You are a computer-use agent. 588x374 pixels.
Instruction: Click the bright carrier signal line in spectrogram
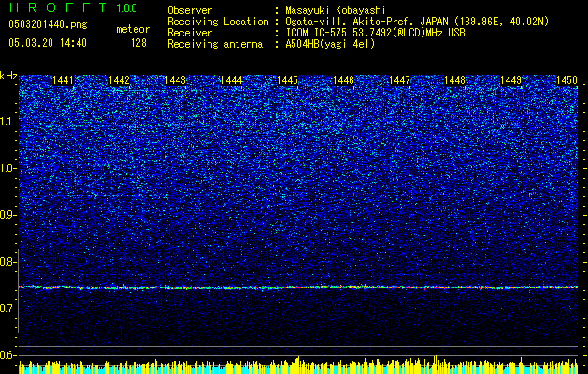[298, 287]
